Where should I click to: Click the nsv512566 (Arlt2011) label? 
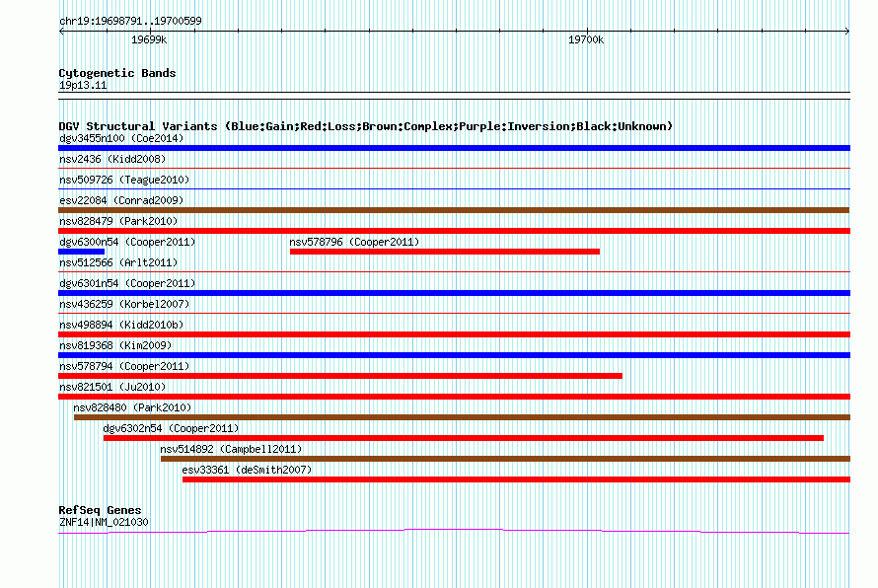118,262
